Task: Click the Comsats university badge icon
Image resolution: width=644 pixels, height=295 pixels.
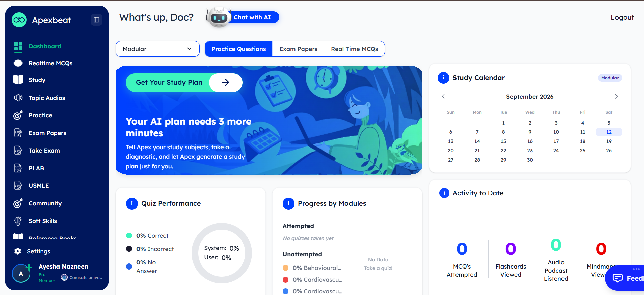Action: pyautogui.click(x=64, y=277)
